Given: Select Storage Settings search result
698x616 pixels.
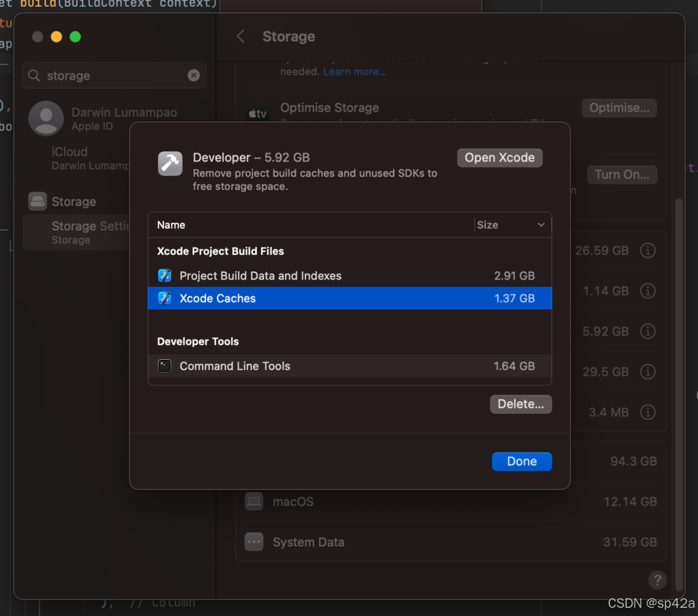Looking at the screenshot, I should point(76,232).
